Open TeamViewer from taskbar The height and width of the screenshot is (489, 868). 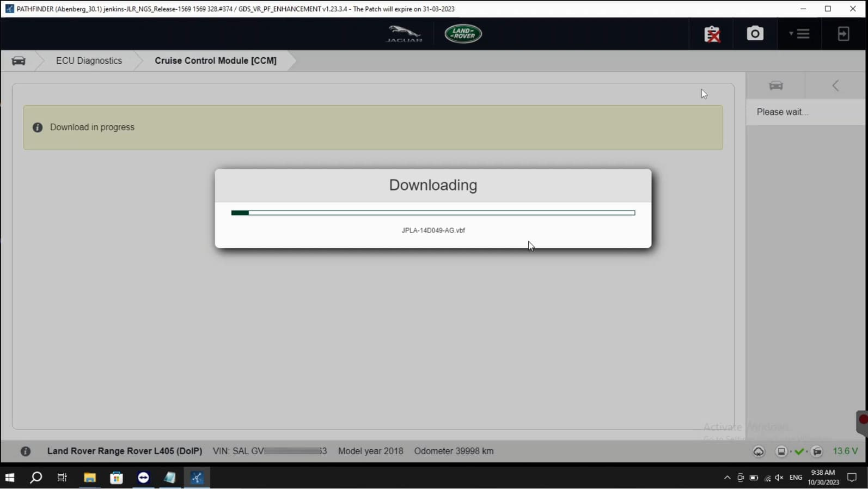(x=143, y=478)
